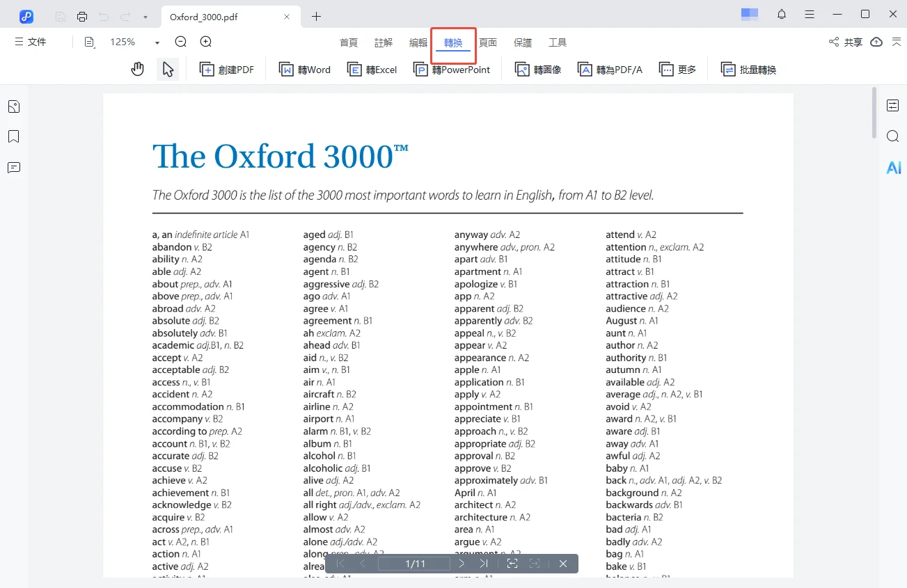Click the 125% zoom level field
This screenshot has width=907, height=588.
click(x=123, y=42)
